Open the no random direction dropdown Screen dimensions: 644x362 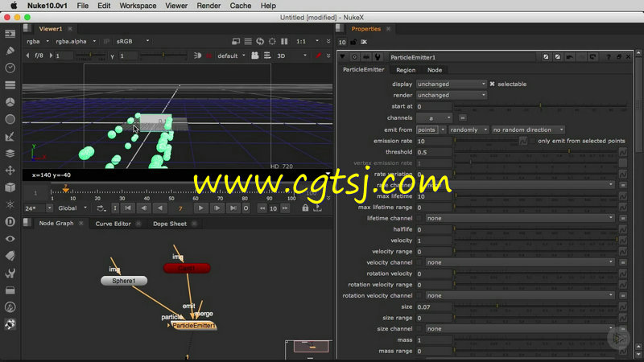528,130
